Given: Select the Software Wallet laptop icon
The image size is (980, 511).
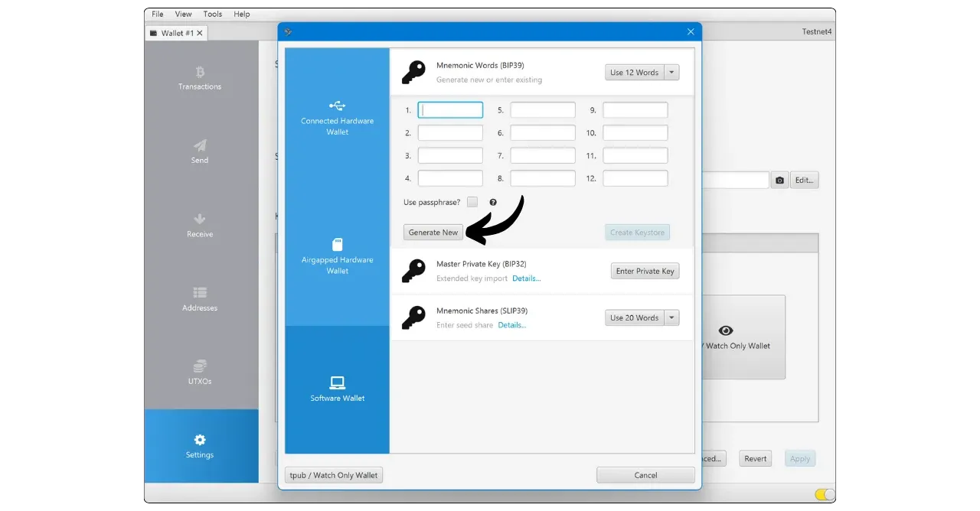Looking at the screenshot, I should coord(337,382).
